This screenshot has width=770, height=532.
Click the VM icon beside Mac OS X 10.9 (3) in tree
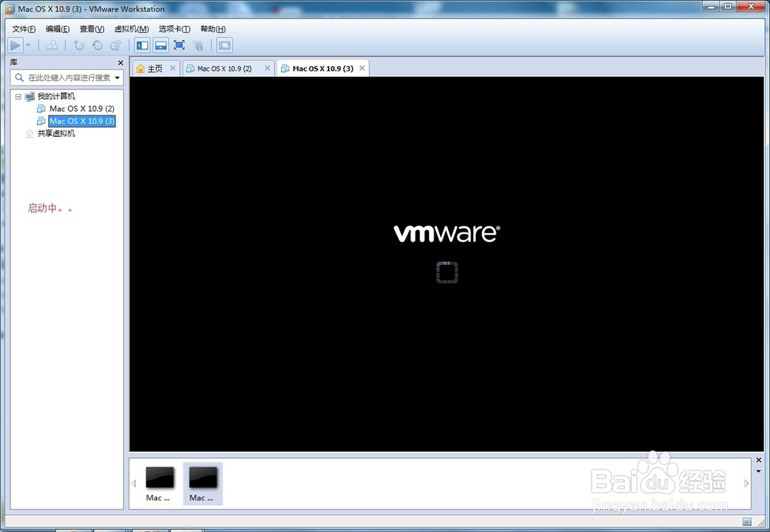tap(42, 121)
